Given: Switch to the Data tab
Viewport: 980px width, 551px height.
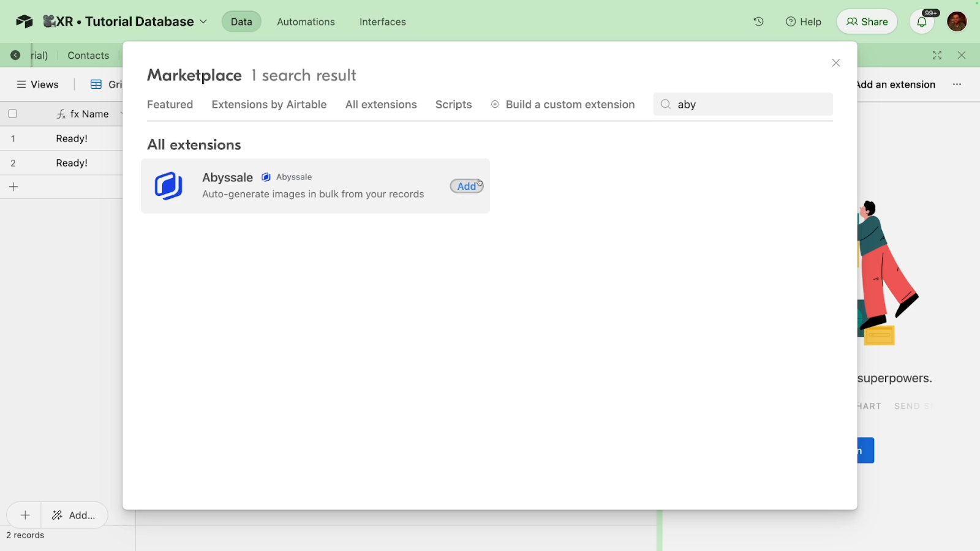Looking at the screenshot, I should [241, 21].
